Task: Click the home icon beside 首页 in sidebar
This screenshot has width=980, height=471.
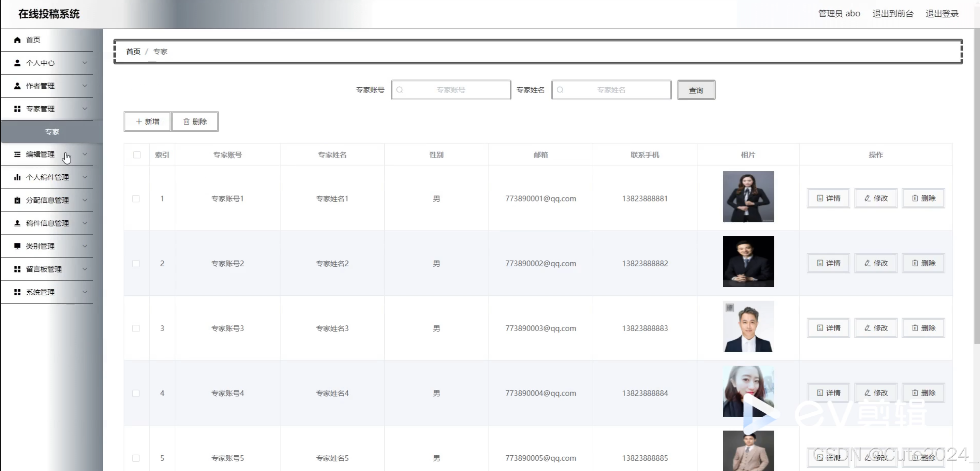Action: click(x=17, y=40)
